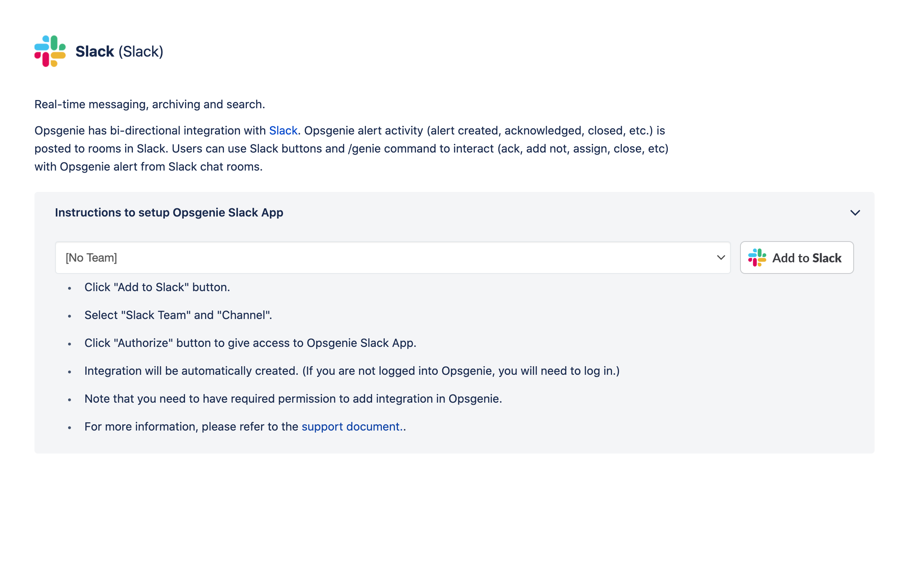900x588 pixels.
Task: Click the Add to Slack button
Action: [x=797, y=258]
